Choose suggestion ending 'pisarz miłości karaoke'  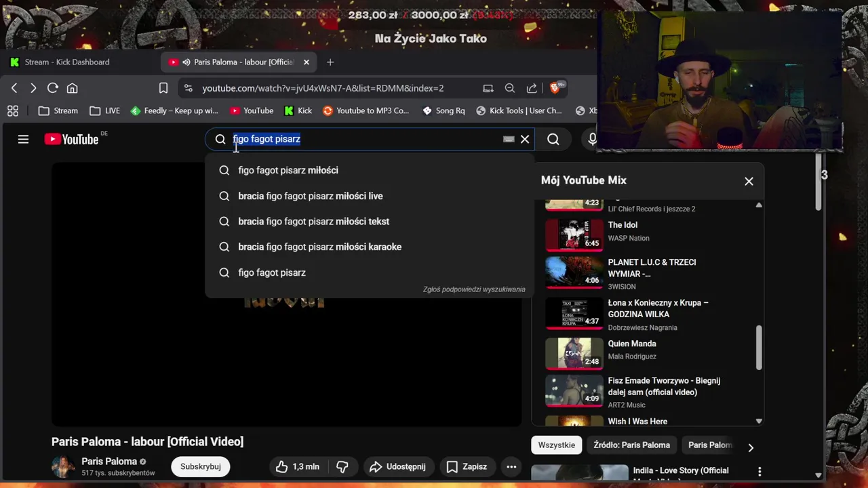pos(370,247)
